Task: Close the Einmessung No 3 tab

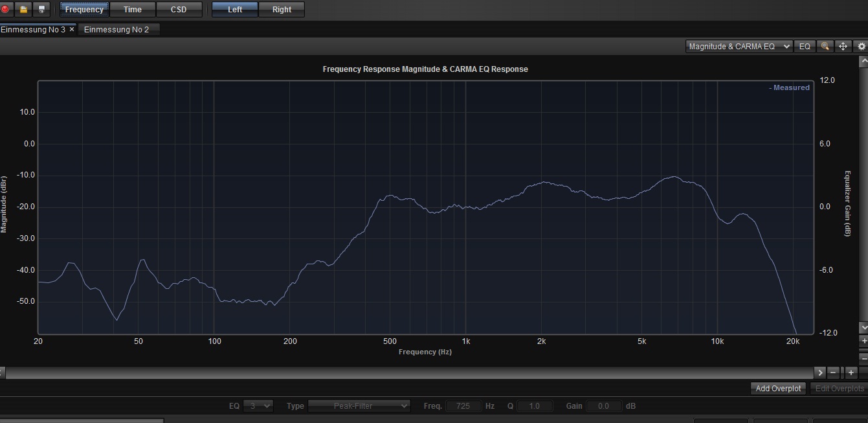Action: [x=72, y=30]
